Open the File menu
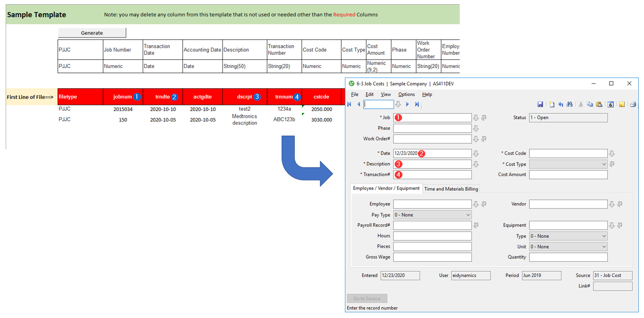Viewport: 644px width, 318px height. pos(354,95)
